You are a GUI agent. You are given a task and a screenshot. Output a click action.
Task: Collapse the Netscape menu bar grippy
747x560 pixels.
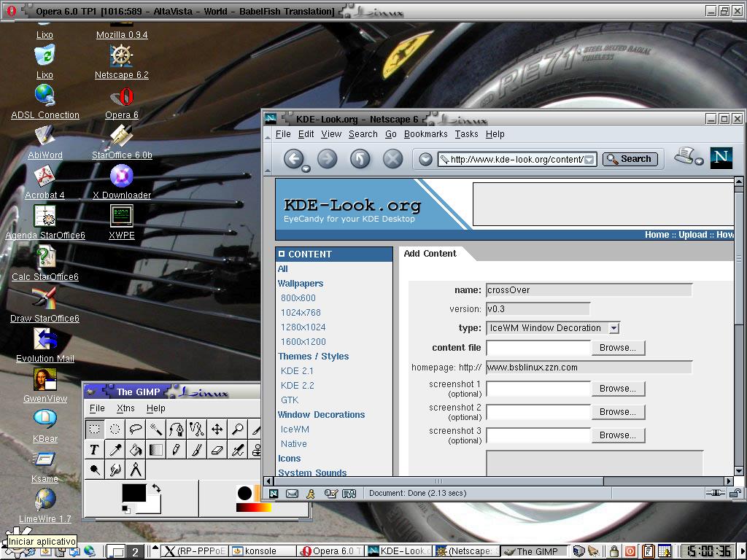click(x=267, y=135)
